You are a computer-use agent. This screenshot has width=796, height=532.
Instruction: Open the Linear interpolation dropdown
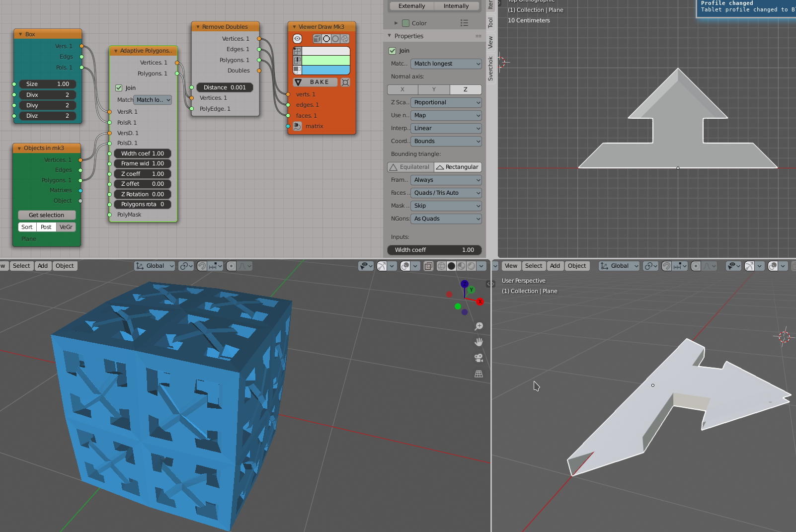pyautogui.click(x=446, y=128)
